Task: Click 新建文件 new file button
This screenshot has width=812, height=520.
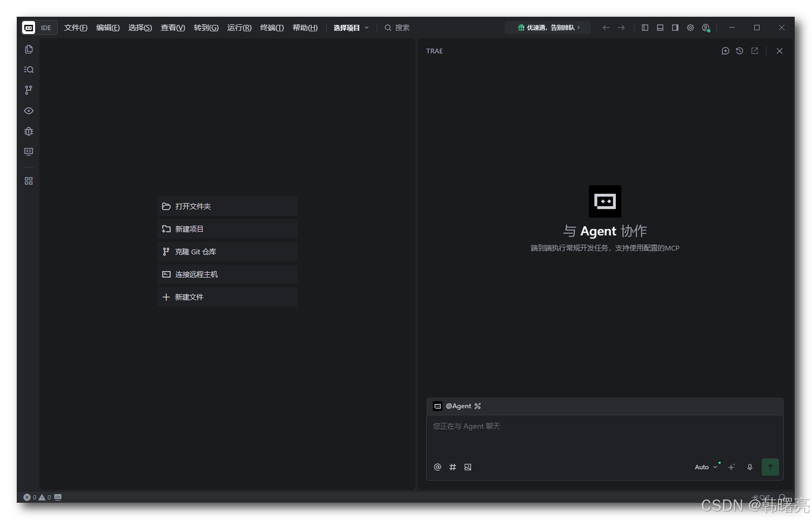Action: tap(227, 297)
